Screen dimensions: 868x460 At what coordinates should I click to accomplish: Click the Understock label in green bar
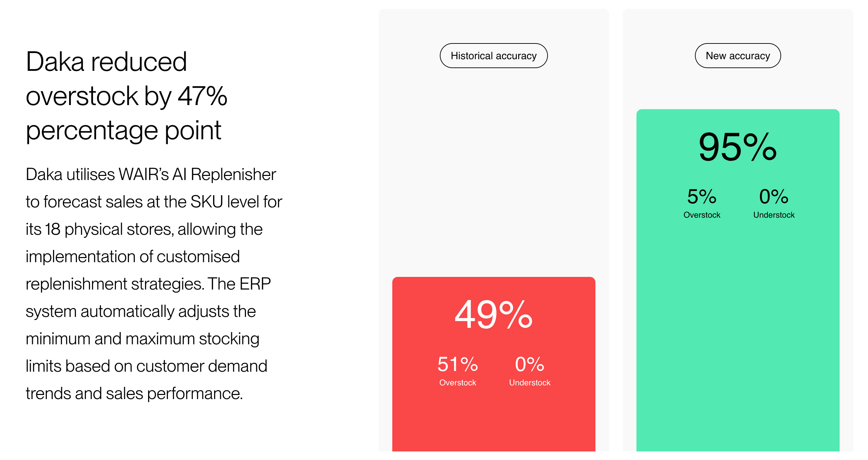[x=774, y=215]
